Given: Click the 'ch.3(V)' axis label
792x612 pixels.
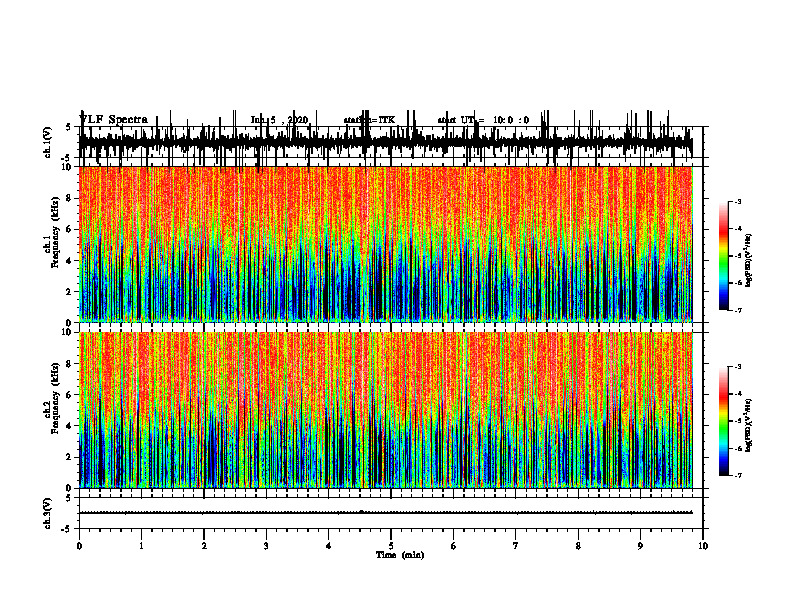Looking at the screenshot, I should (48, 513).
